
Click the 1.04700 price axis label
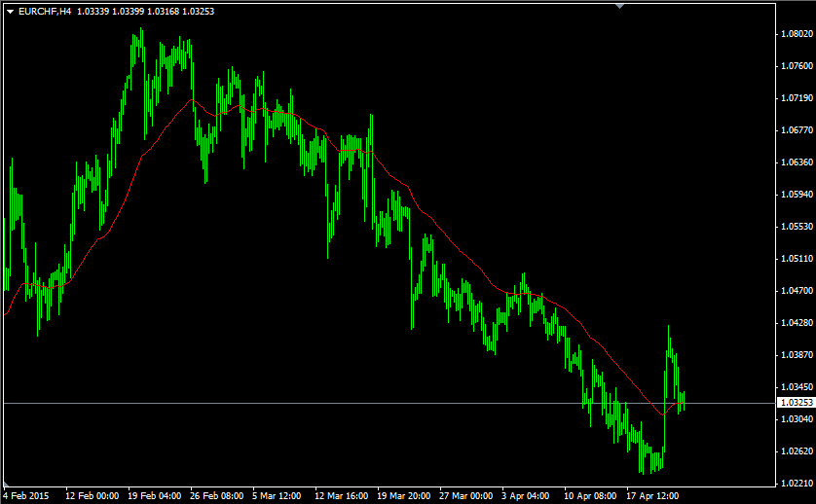coord(797,291)
